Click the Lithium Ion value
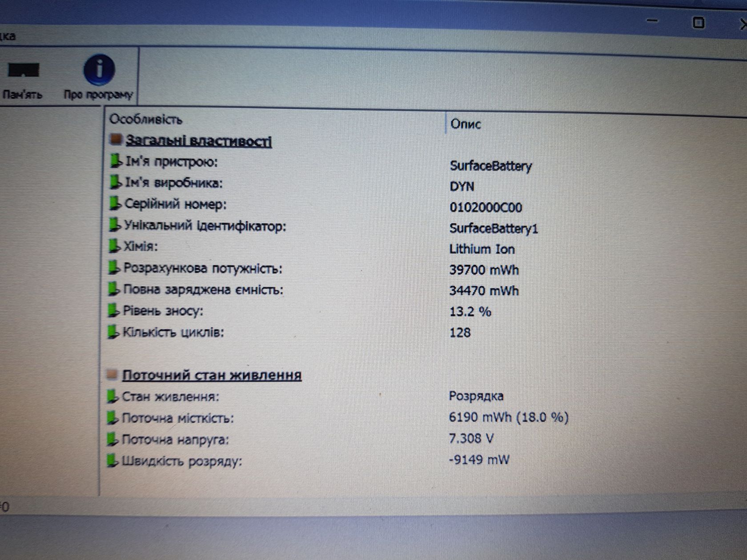This screenshot has width=747, height=560. pyautogui.click(x=482, y=249)
